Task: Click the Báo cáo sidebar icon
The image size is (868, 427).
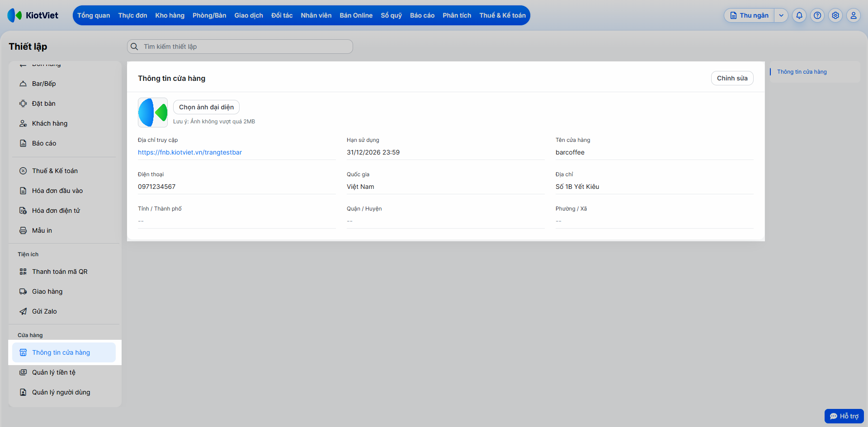Action: click(23, 143)
